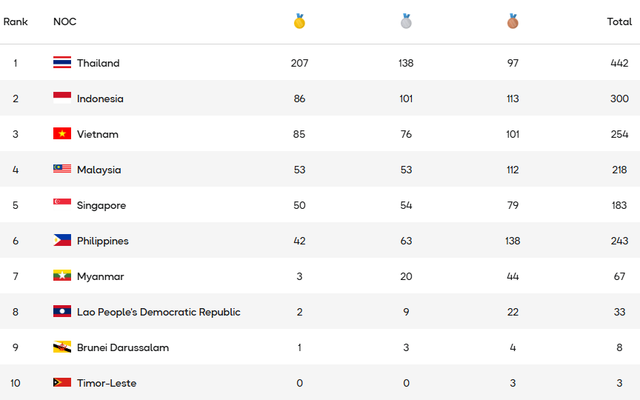640x400 pixels.
Task: Click the gold medal column icon
Action: (299, 20)
